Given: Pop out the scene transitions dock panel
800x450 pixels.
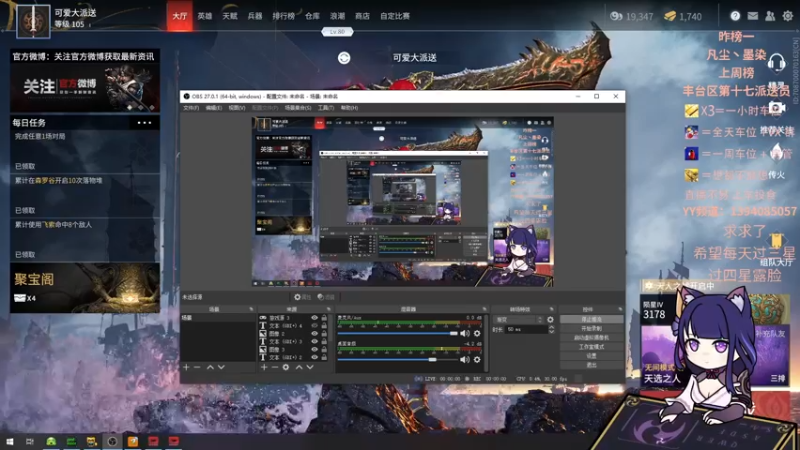Looking at the screenshot, I should point(552,309).
